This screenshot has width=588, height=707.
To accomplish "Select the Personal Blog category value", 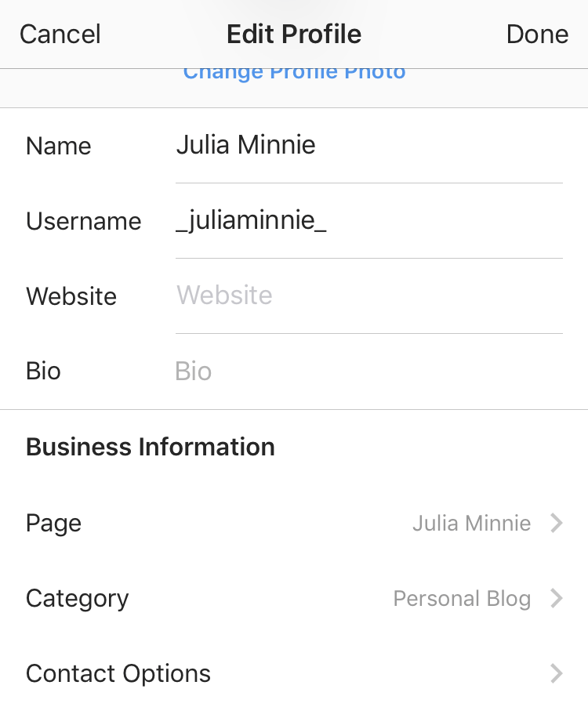I will pyautogui.click(x=462, y=599).
